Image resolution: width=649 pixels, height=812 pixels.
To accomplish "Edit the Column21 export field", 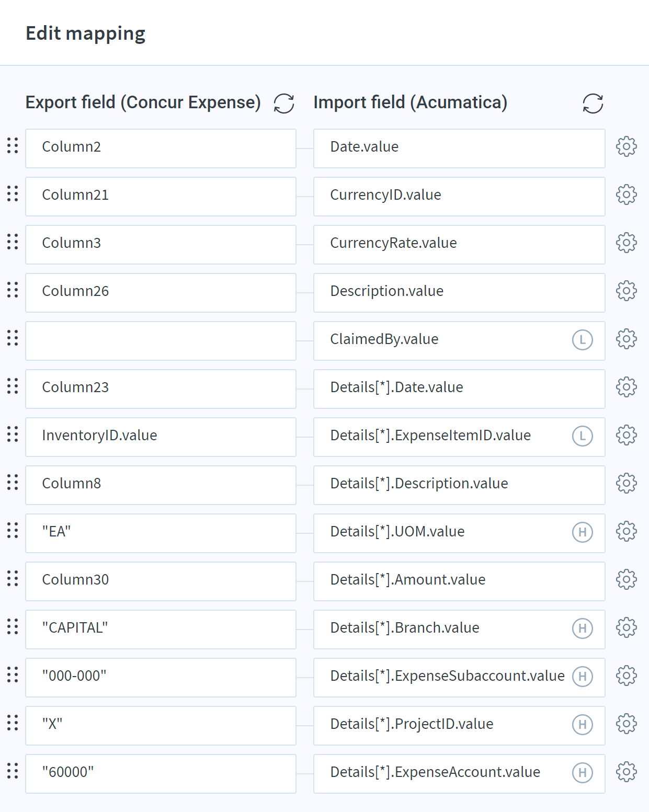I will point(161,197).
